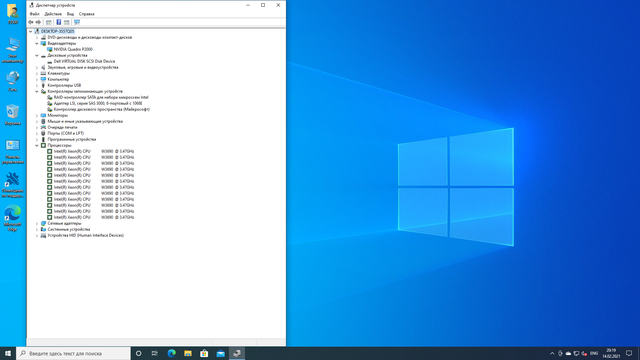Image resolution: width=640 pixels, height=360 pixels.
Task: Click the Windows Start button
Action: pos(8,353)
